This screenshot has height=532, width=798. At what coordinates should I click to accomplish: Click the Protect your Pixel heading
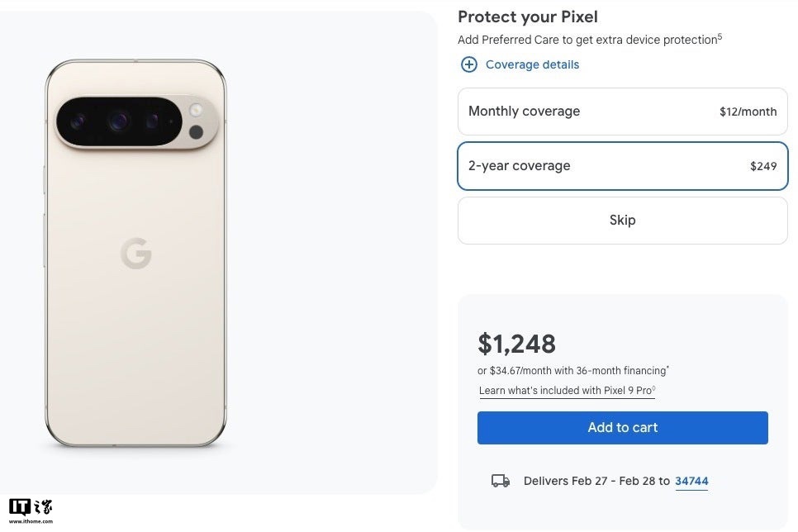(x=527, y=17)
